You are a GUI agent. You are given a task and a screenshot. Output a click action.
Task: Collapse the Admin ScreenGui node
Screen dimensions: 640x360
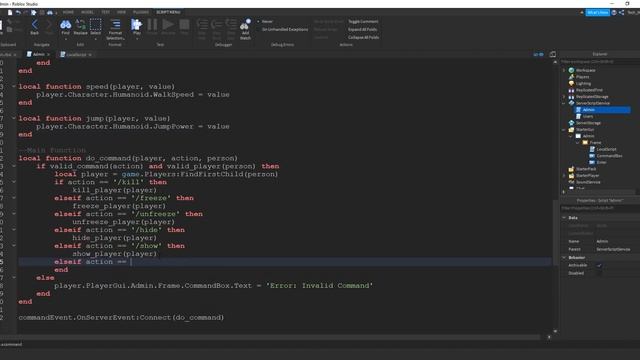571,136
